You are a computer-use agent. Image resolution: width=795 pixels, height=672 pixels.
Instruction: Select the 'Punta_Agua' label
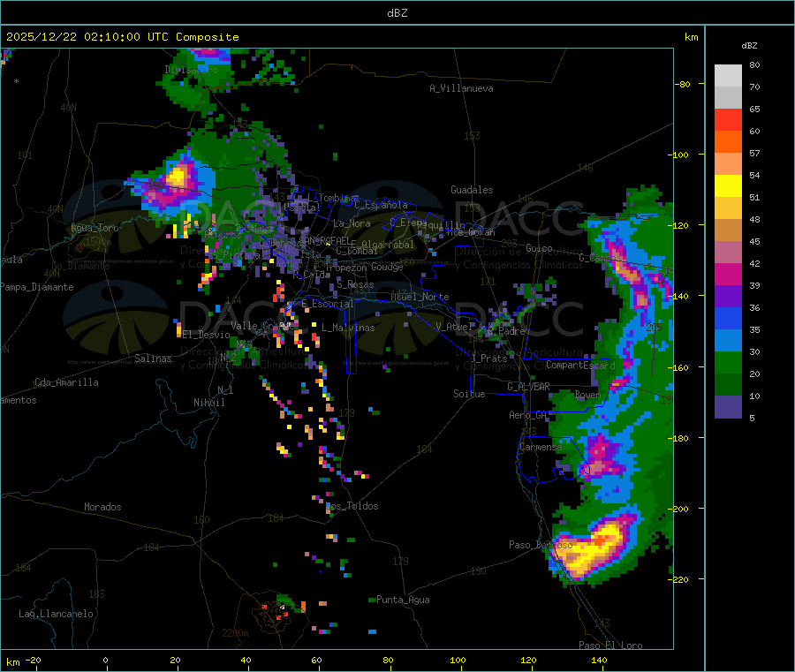403,600
